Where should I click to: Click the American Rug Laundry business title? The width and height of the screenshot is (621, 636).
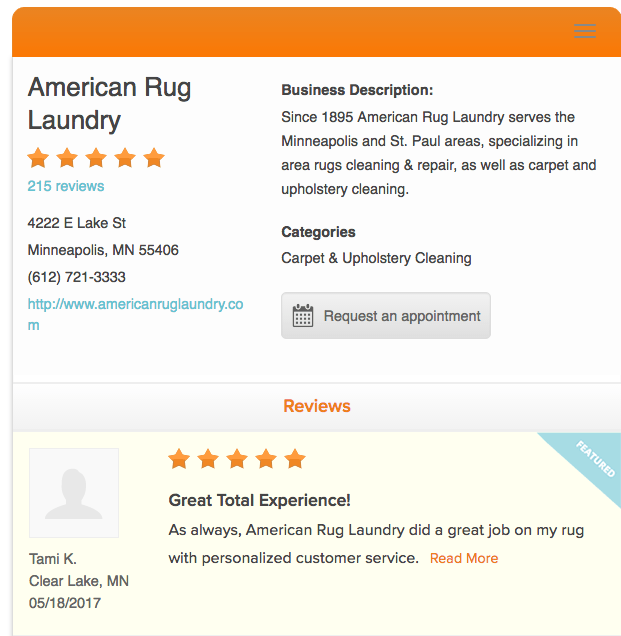click(109, 103)
